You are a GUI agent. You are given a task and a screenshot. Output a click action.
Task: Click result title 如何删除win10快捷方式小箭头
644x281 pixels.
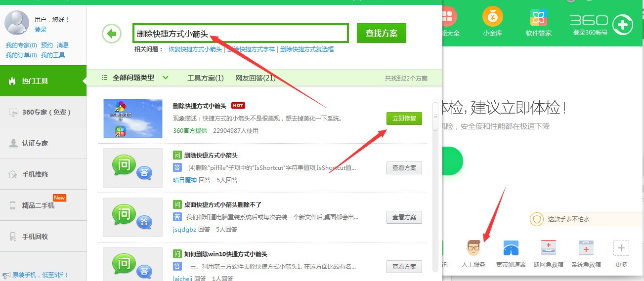226,254
